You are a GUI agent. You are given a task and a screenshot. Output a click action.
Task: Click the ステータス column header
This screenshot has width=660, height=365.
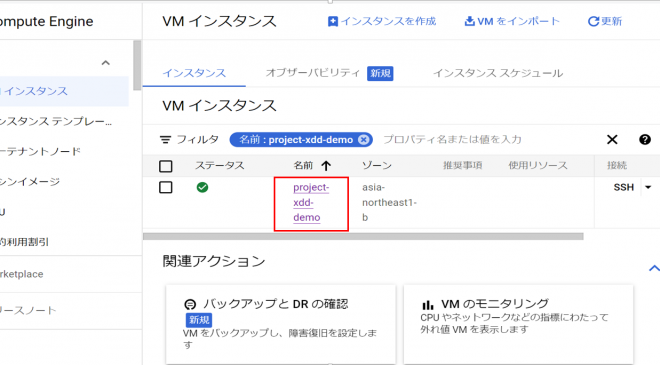click(x=219, y=165)
